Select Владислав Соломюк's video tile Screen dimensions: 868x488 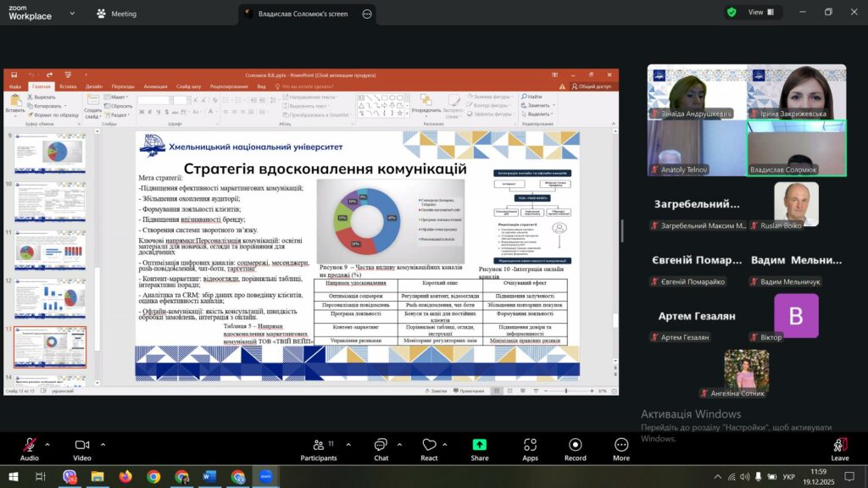pyautogui.click(x=796, y=147)
